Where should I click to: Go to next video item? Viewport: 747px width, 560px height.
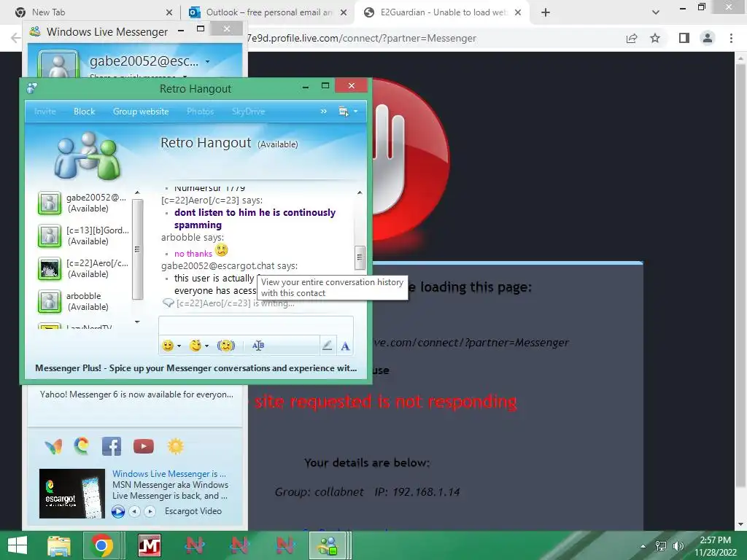150,511
